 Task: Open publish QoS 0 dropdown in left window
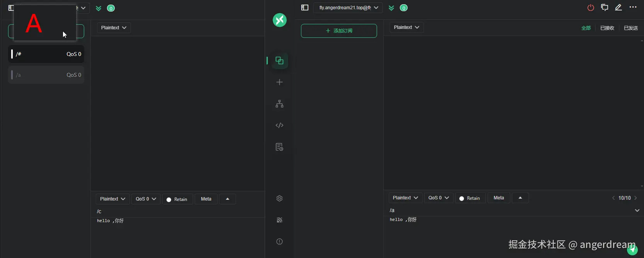(x=146, y=199)
